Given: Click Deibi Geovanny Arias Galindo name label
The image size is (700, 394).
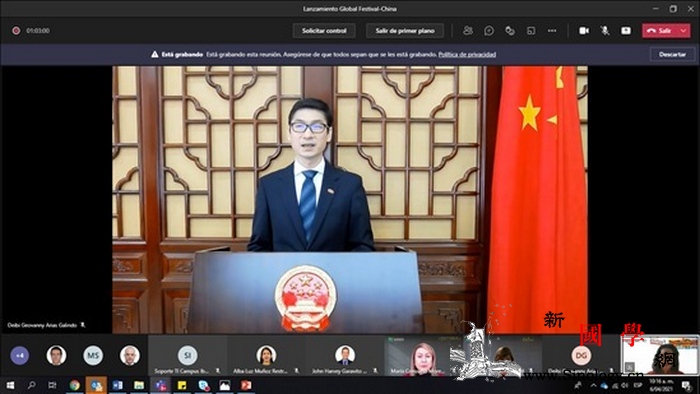Looking at the screenshot, I should point(42,325).
